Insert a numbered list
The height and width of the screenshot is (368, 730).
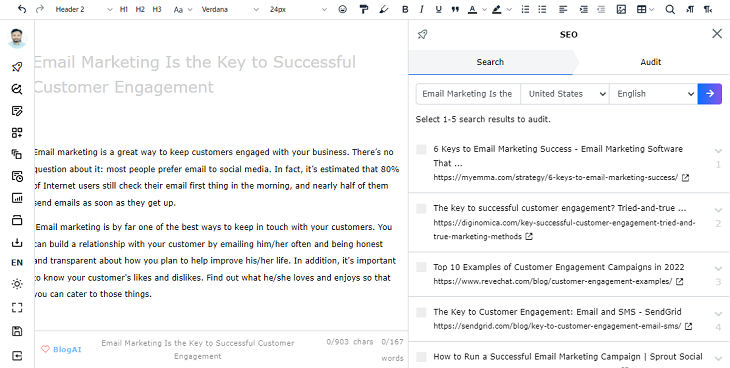point(525,9)
